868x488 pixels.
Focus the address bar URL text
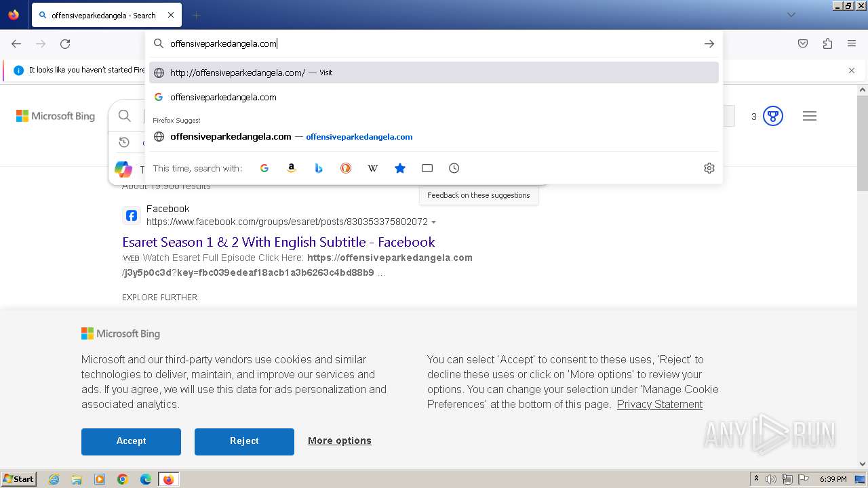tap(224, 43)
